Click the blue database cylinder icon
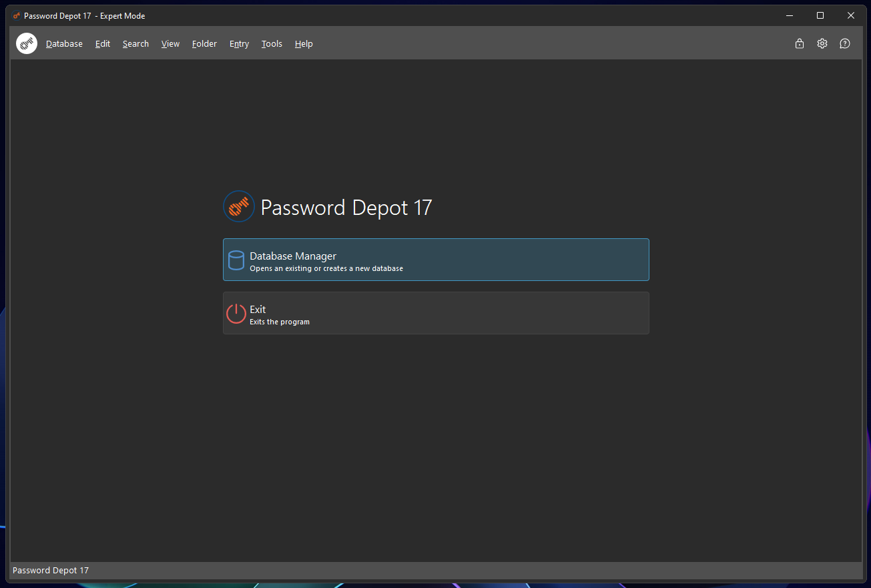 point(236,260)
